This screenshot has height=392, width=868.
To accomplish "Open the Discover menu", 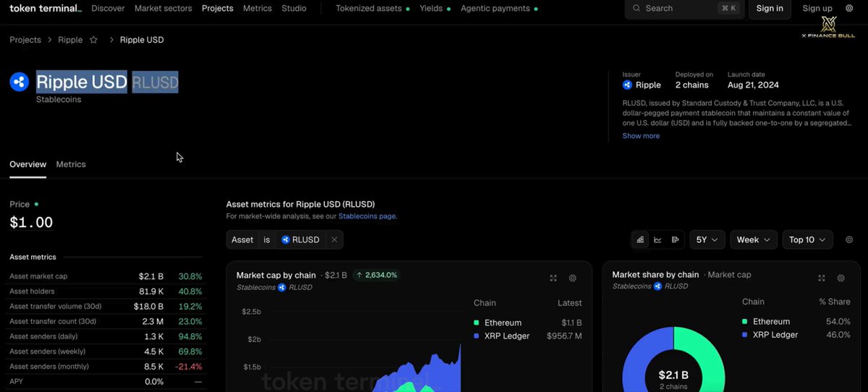I will [x=108, y=8].
